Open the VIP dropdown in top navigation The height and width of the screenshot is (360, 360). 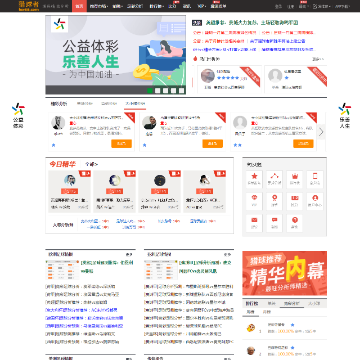(201, 6)
